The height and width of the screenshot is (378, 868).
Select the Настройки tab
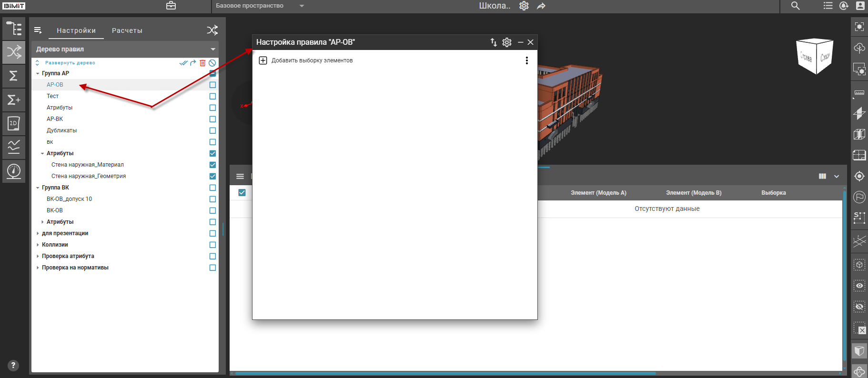point(76,30)
